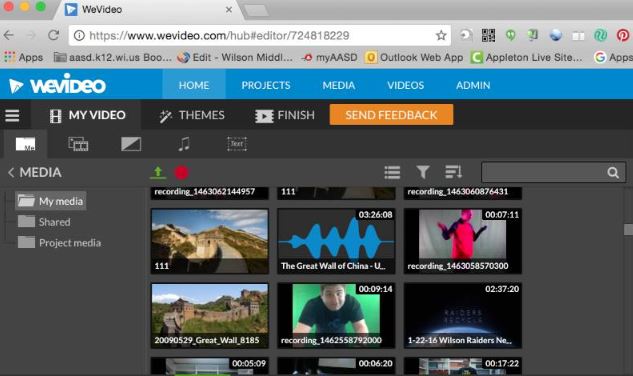Click the SEND FEEDBACK button
633x376 pixels.
tap(391, 115)
